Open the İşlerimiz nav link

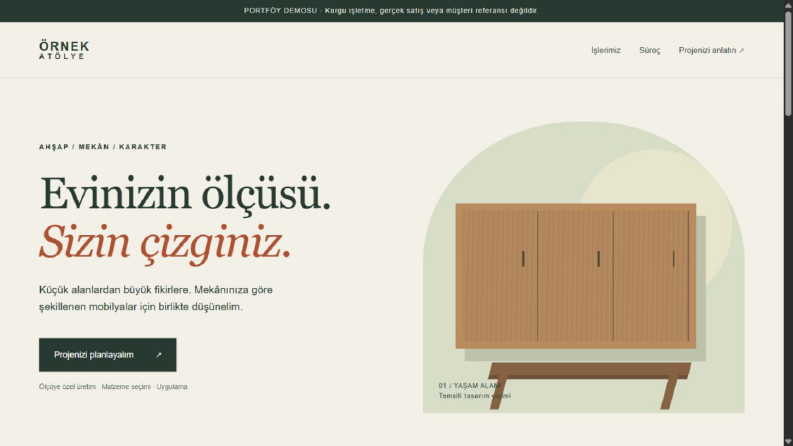[x=605, y=50]
